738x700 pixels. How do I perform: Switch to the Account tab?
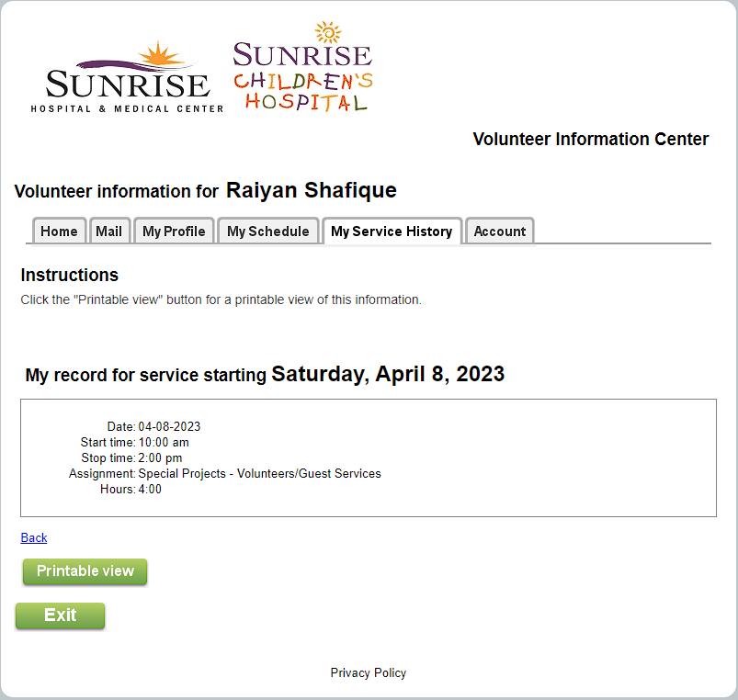pyautogui.click(x=500, y=231)
